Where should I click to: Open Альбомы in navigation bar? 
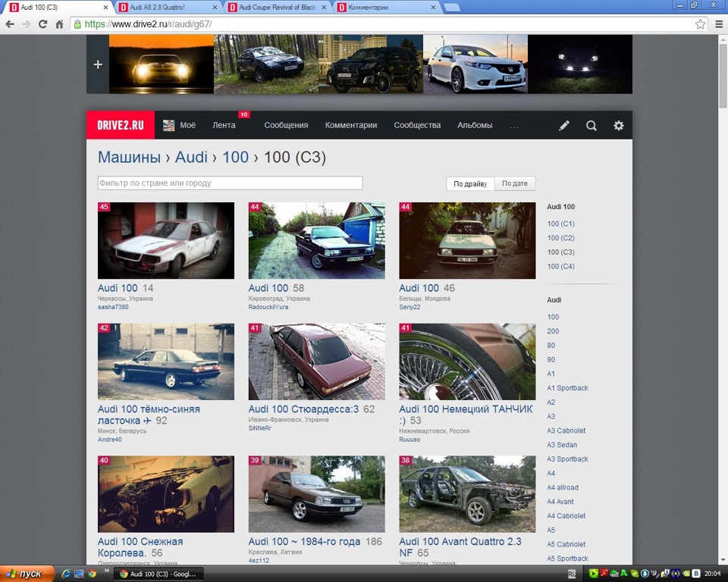[475, 125]
